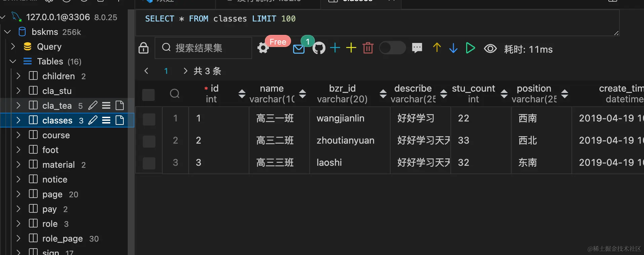Check the checkbox for row 2
This screenshot has width=644, height=255.
(x=149, y=141)
